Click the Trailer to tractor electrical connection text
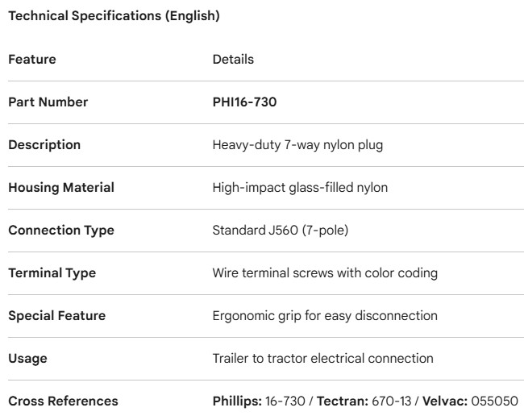Screen dimensions: 524x420 (322, 359)
